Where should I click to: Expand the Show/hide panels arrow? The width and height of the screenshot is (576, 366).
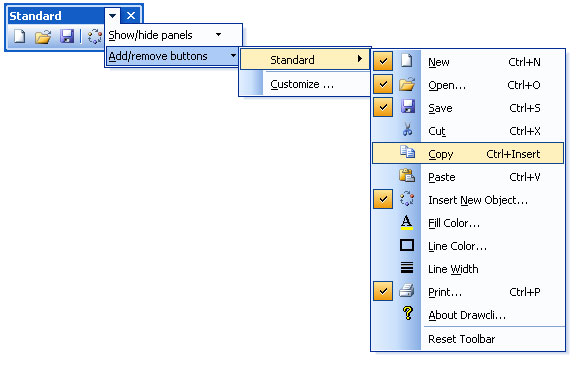[219, 35]
